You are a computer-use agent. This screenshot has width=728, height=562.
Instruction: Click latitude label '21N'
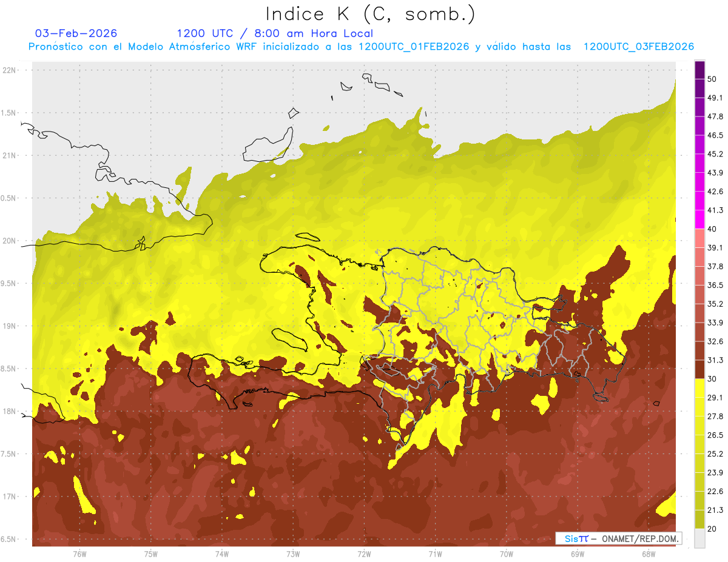tap(10, 155)
